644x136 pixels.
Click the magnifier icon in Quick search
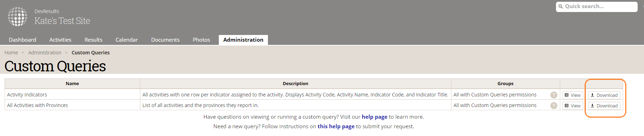click(x=561, y=6)
